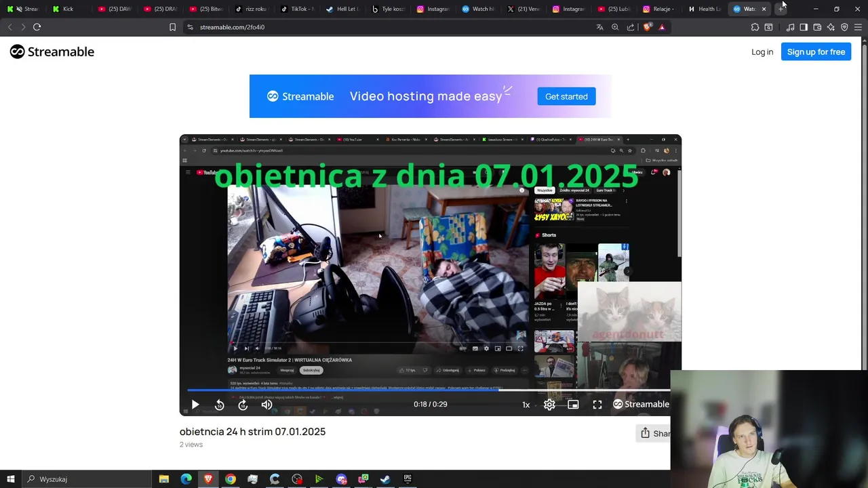This screenshot has height=488, width=868.
Task: Open the Streamable home logo at top left
Action: pos(52,52)
